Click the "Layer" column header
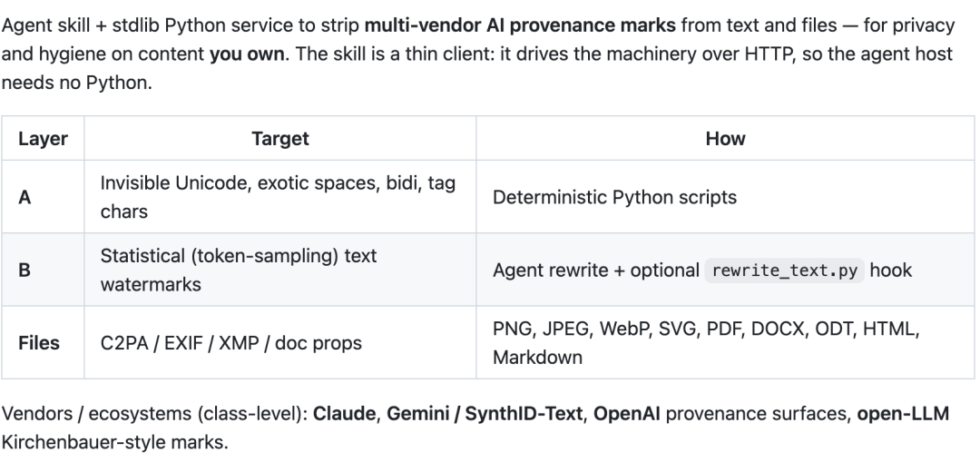Viewport: 980px width, 472px height. 43,138
